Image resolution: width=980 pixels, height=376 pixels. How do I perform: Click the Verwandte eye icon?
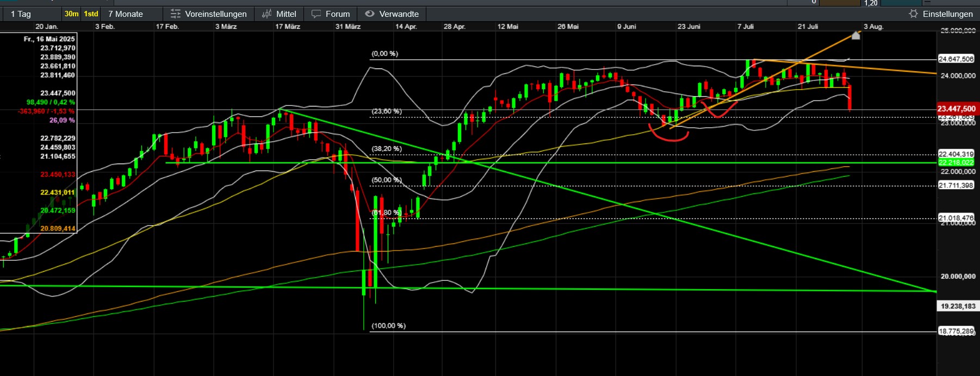click(x=370, y=14)
